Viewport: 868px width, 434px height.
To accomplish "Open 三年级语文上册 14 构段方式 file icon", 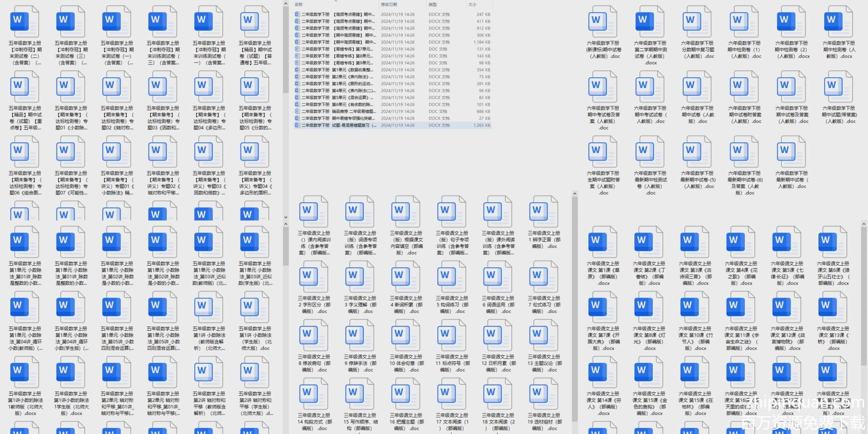I will tap(314, 394).
